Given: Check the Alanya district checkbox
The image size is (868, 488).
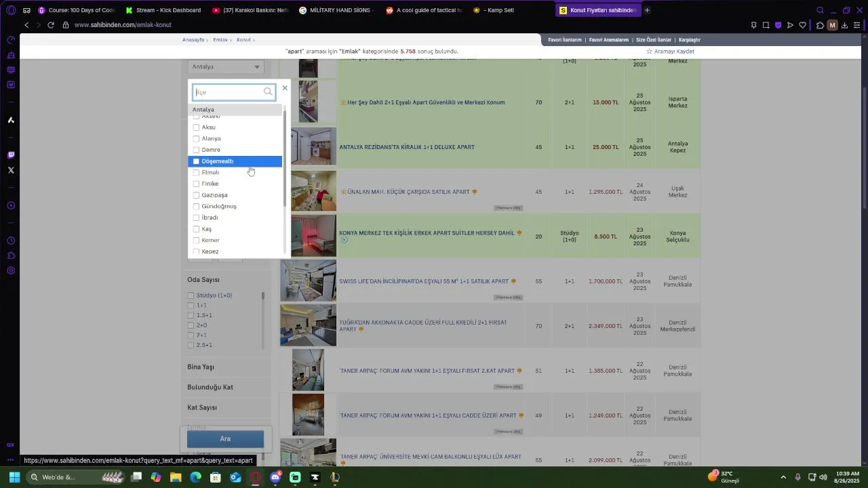Looking at the screenshot, I should pos(196,138).
